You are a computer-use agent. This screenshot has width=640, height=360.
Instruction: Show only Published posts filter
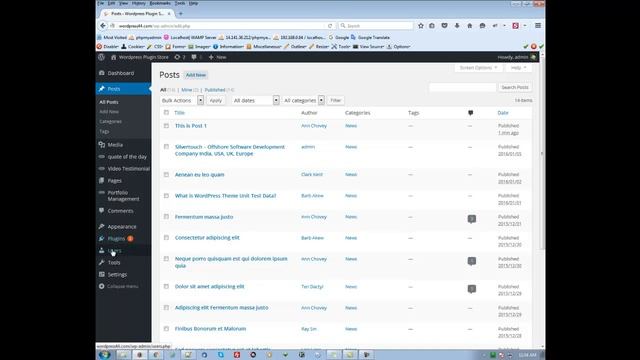coord(215,90)
